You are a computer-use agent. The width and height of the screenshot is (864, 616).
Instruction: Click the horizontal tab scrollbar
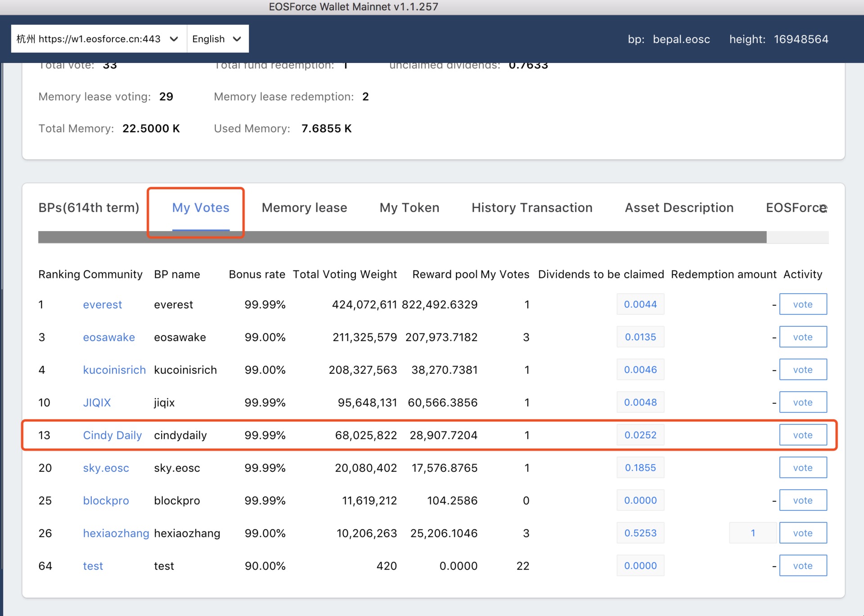[402, 237]
